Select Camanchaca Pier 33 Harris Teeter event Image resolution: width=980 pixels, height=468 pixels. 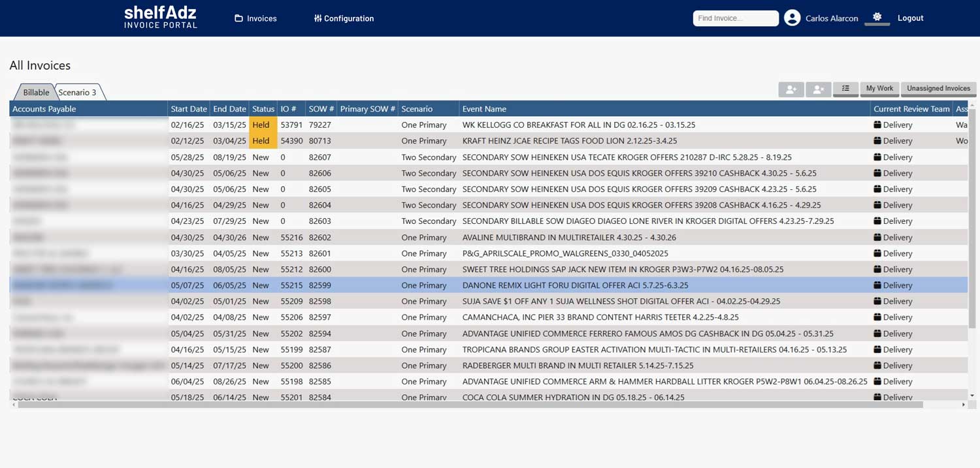pyautogui.click(x=600, y=317)
